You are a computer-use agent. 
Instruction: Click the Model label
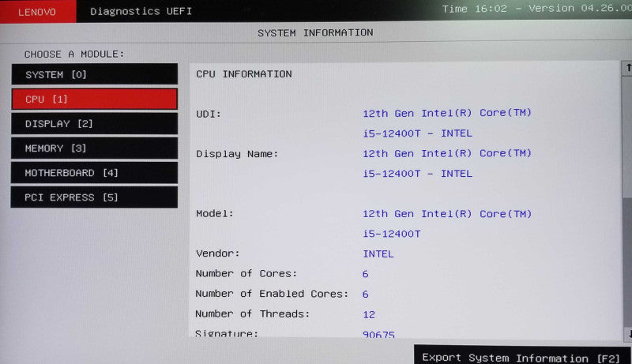(214, 214)
